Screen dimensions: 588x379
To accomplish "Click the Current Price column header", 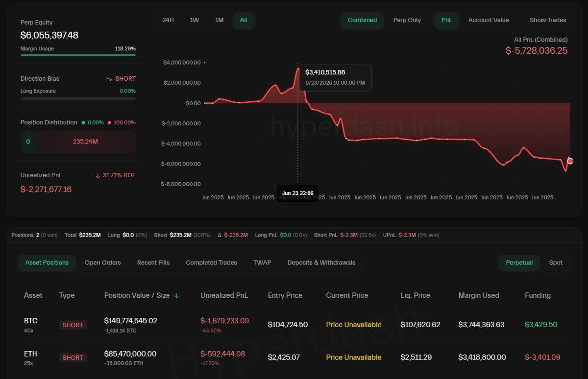I will [x=347, y=295].
